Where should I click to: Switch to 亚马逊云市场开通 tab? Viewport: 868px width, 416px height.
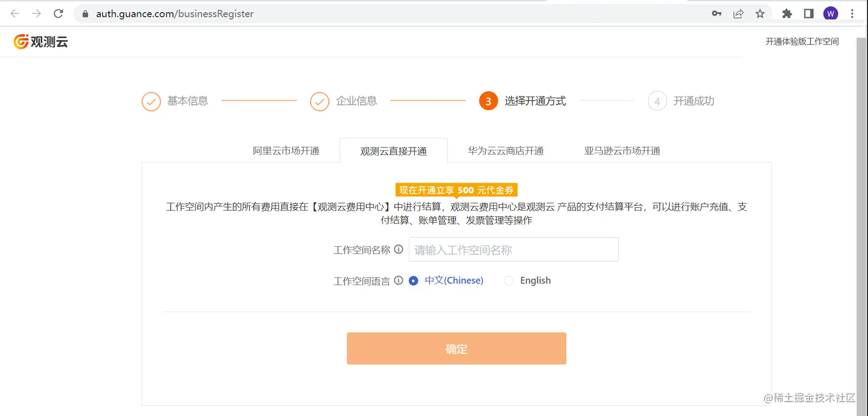[x=622, y=151]
